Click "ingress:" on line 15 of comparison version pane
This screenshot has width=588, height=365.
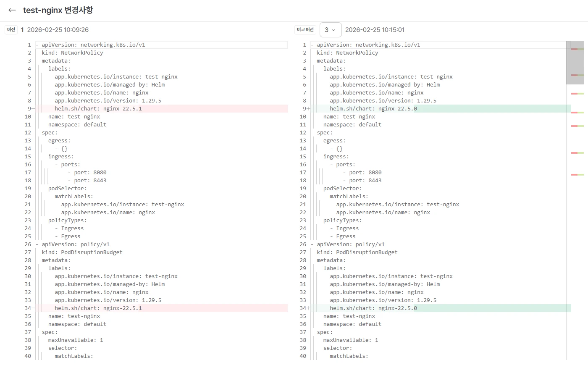point(336,157)
